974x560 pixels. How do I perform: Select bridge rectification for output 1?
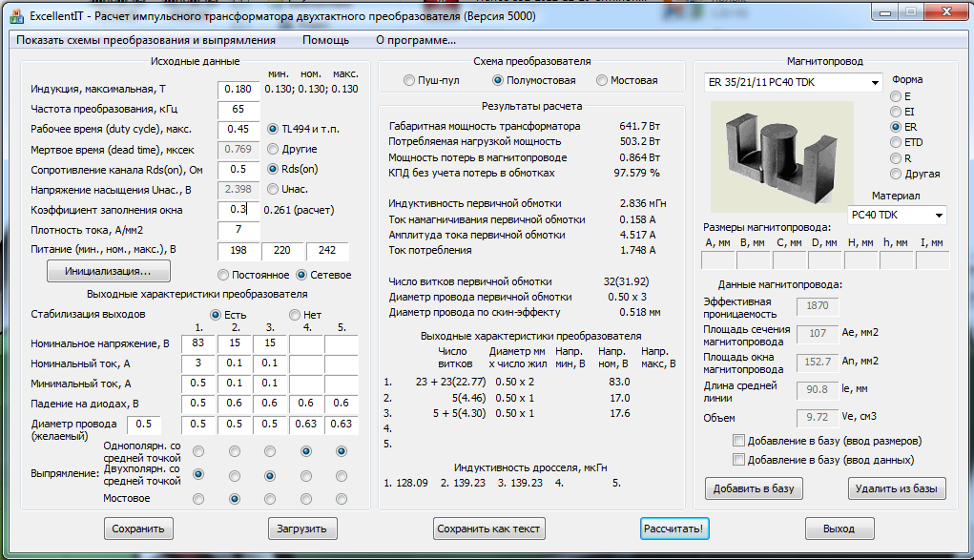tap(198, 499)
